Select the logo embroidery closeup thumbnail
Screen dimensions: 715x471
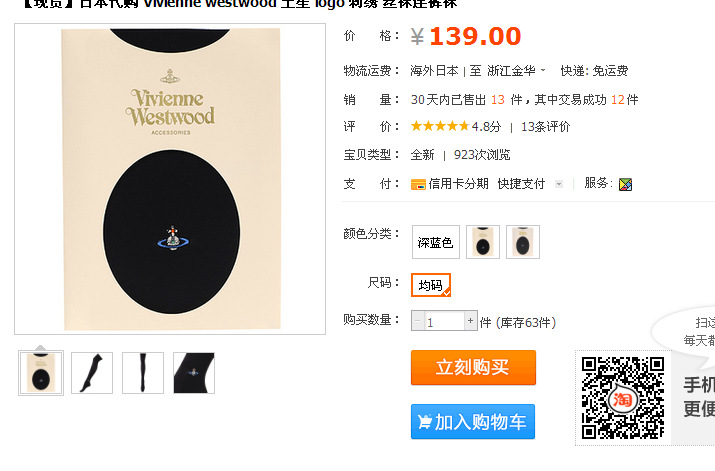(194, 373)
